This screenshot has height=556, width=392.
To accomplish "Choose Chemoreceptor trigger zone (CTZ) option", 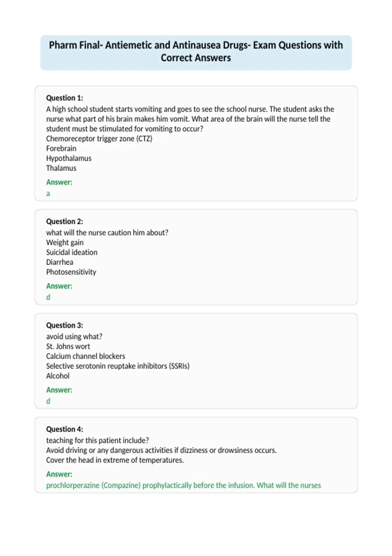I will point(99,139).
